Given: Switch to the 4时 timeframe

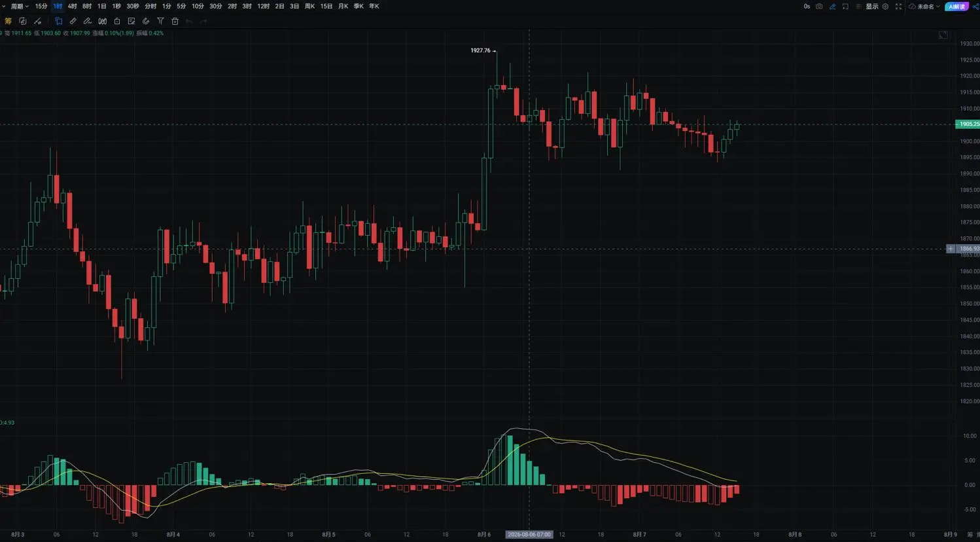Looking at the screenshot, I should [72, 7].
